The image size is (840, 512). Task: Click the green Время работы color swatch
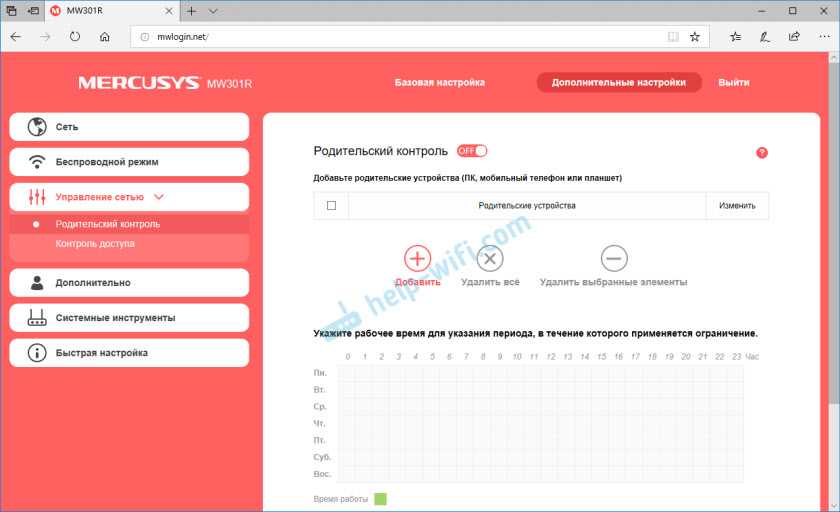tap(380, 498)
